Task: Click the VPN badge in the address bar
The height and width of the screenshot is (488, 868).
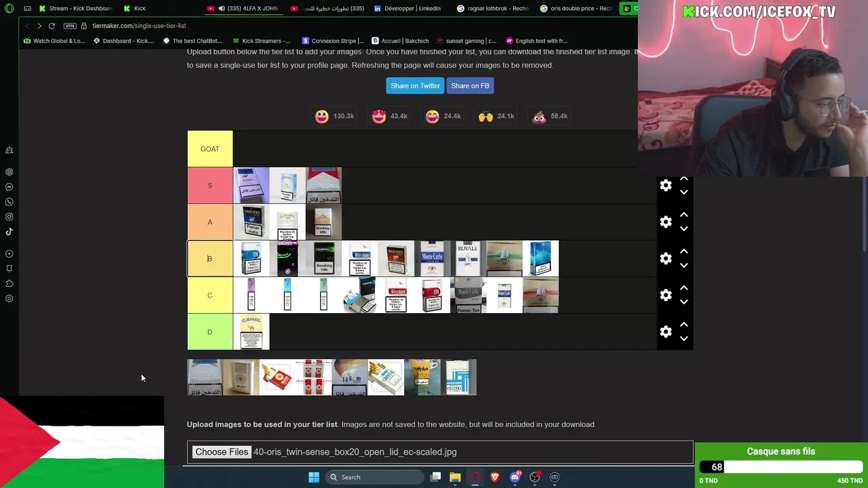Action: (70, 26)
